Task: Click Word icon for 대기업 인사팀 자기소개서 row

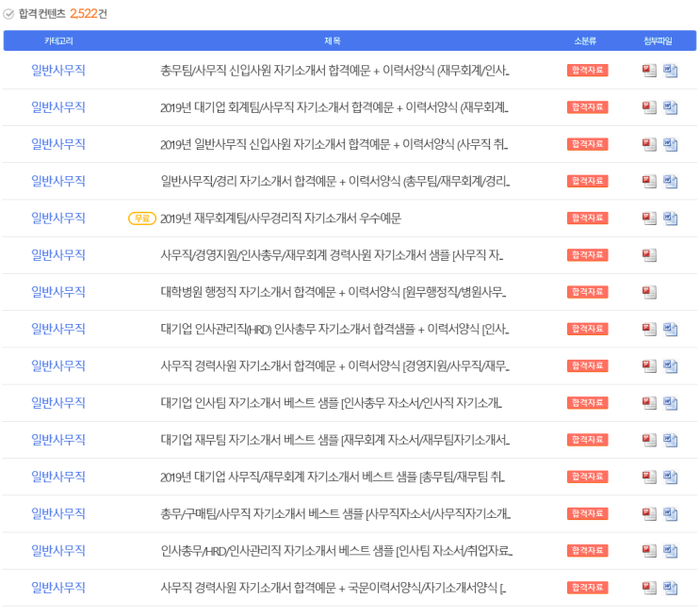Action: tap(670, 403)
